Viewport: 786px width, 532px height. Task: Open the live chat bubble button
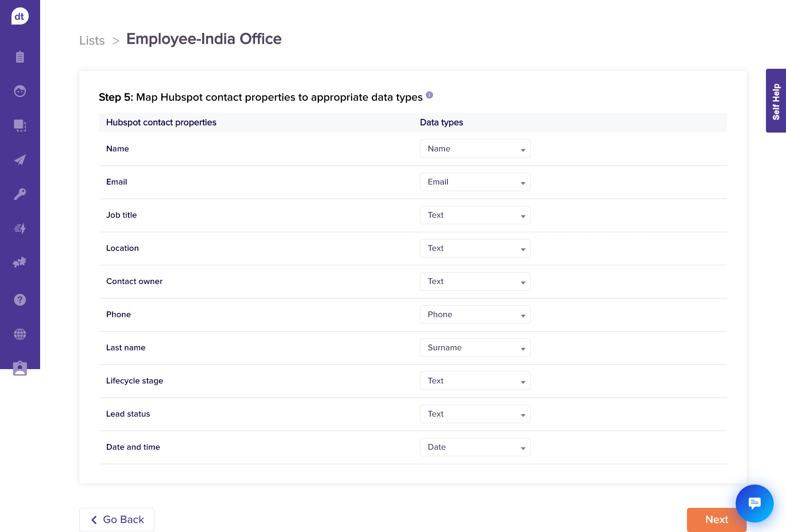click(x=754, y=503)
